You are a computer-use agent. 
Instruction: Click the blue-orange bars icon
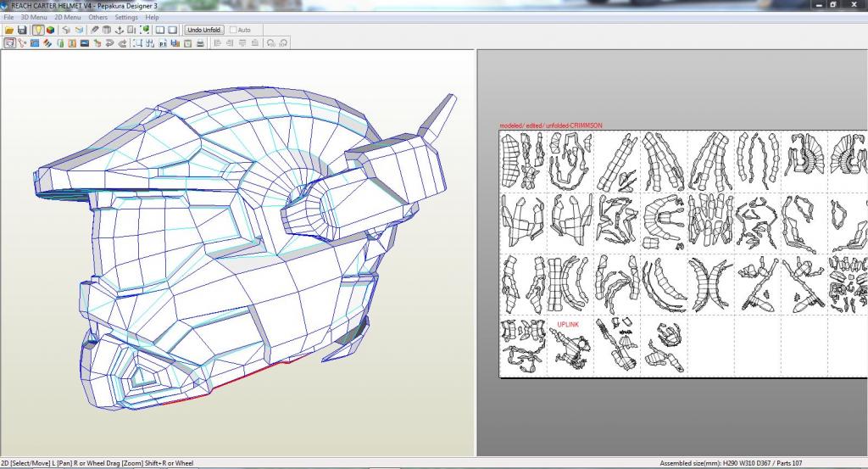[175, 42]
